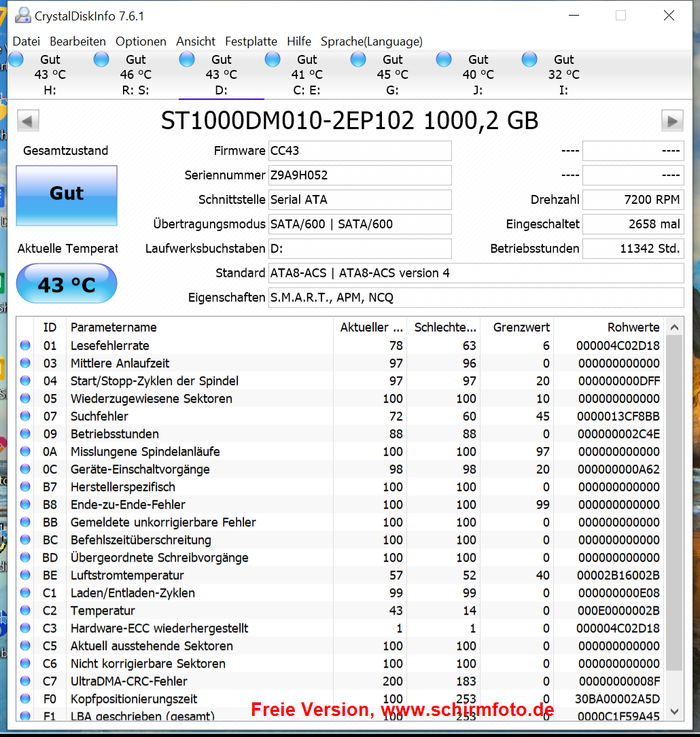Click the Schlechte... column header
Image resolution: width=700 pixels, height=737 pixels.
point(444,327)
